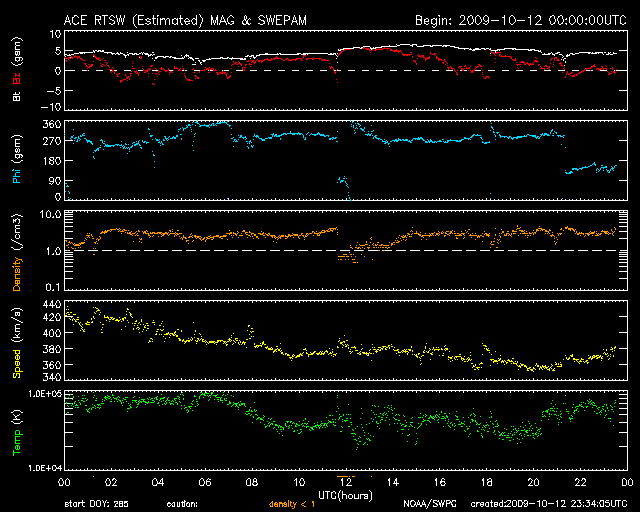The width and height of the screenshot is (640, 512).
Task: Click the '360' tick on the Phi axis
Action: coord(52,124)
